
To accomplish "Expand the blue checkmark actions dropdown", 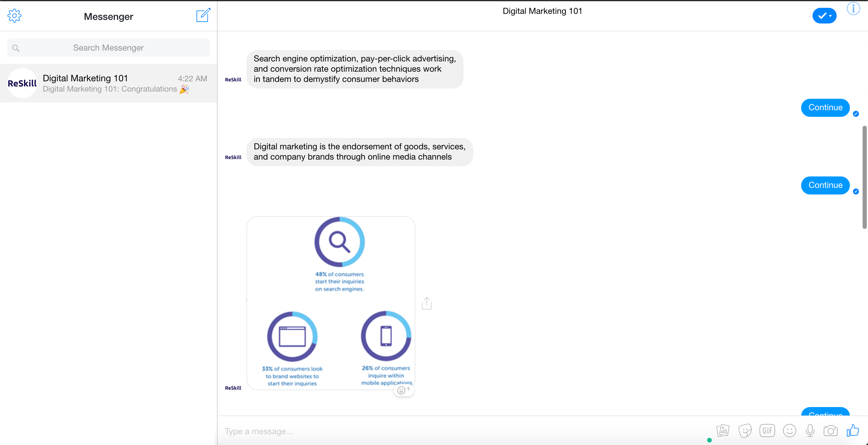I will coord(824,16).
